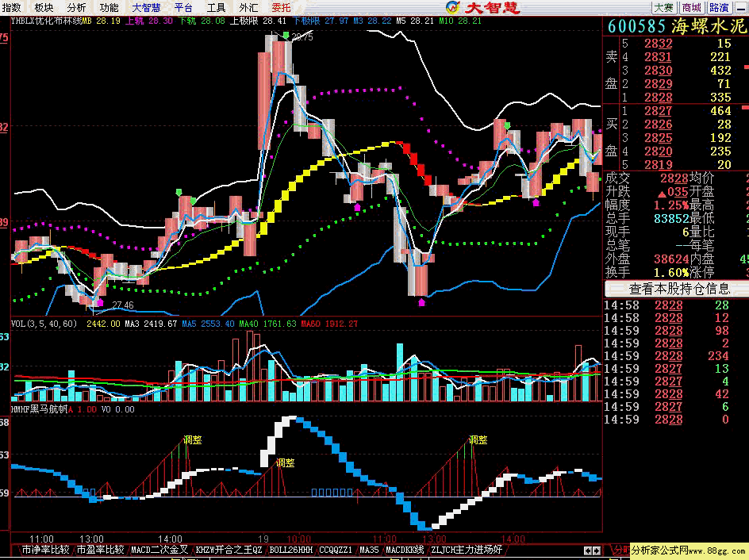This screenshot has height=560, width=749.
Task: Open the 功能 menu
Action: (109, 8)
